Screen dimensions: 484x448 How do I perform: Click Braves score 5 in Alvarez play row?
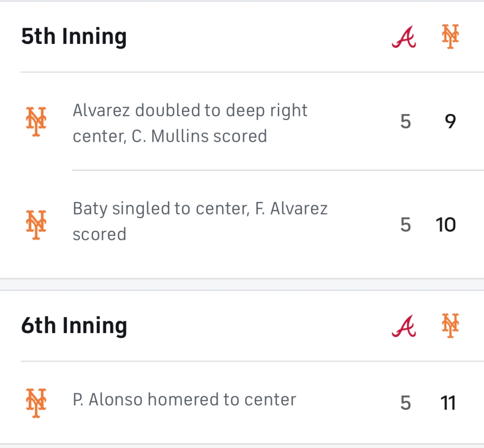(x=406, y=122)
